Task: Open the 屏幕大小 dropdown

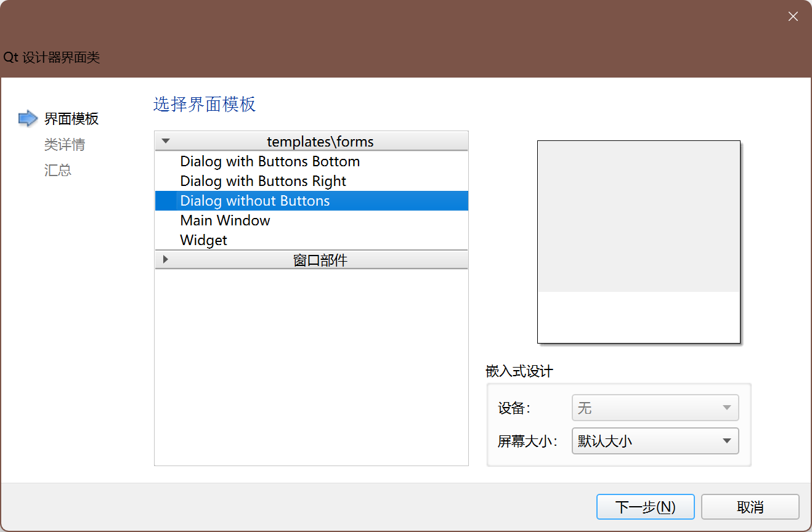Action: (x=656, y=441)
